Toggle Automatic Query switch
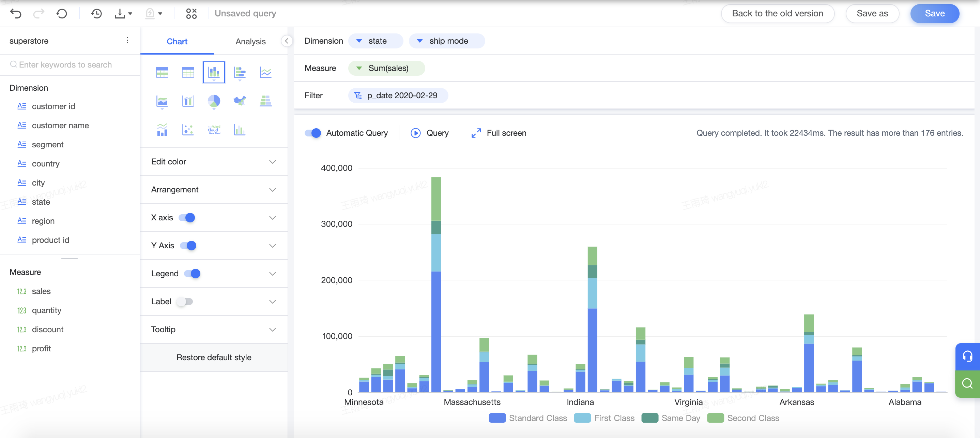 tap(313, 133)
